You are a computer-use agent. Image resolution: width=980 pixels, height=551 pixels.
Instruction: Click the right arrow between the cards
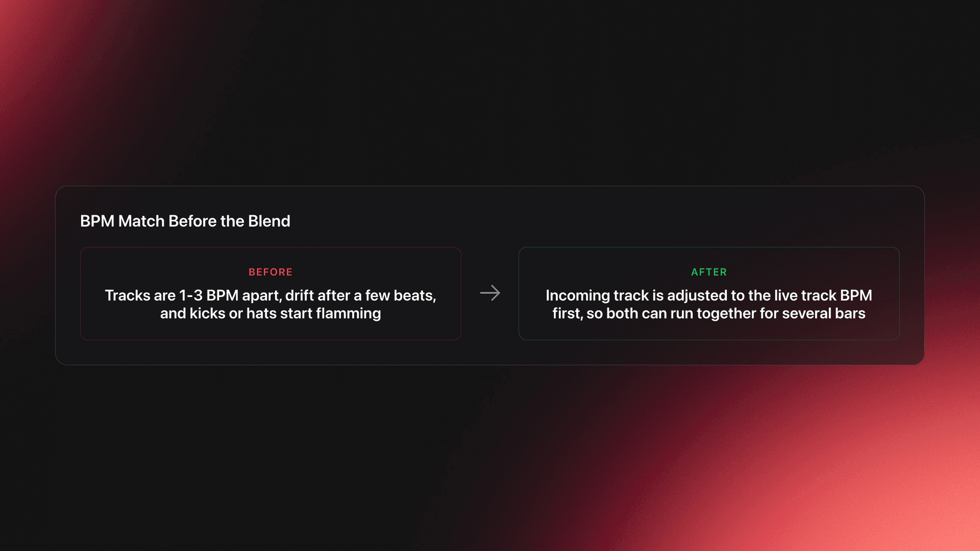click(x=490, y=293)
